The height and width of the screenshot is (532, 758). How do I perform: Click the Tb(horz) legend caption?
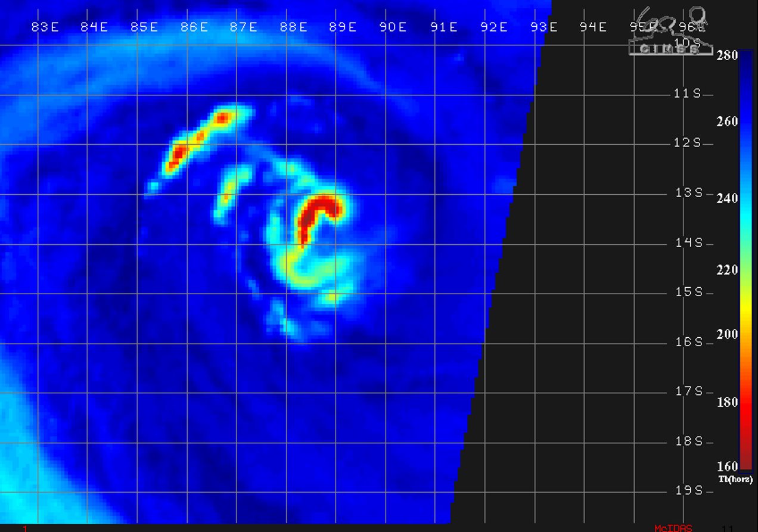(x=735, y=479)
